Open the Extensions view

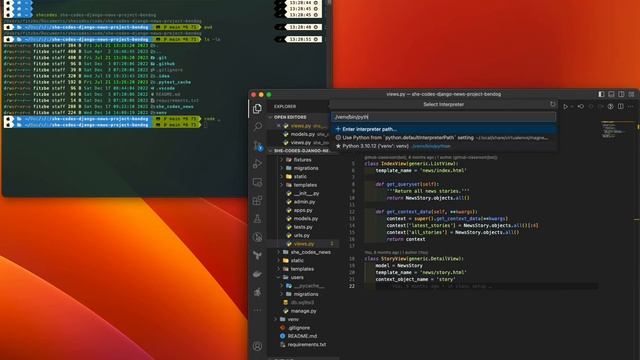[x=257, y=200]
